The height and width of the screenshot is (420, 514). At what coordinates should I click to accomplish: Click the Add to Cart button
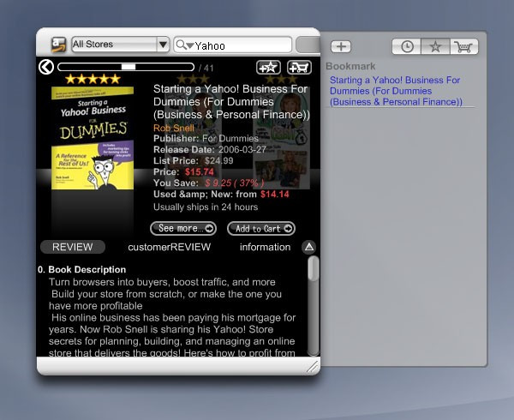261,228
